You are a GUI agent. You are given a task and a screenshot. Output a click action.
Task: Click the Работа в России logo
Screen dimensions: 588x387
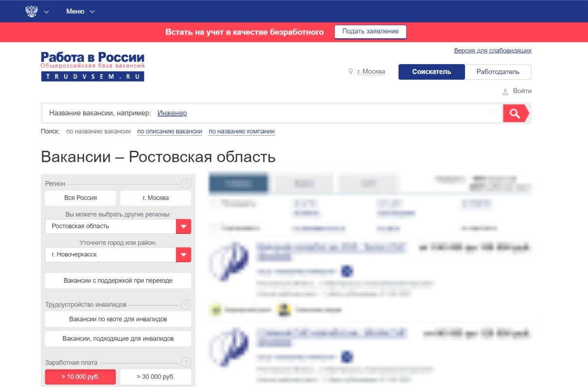click(92, 66)
